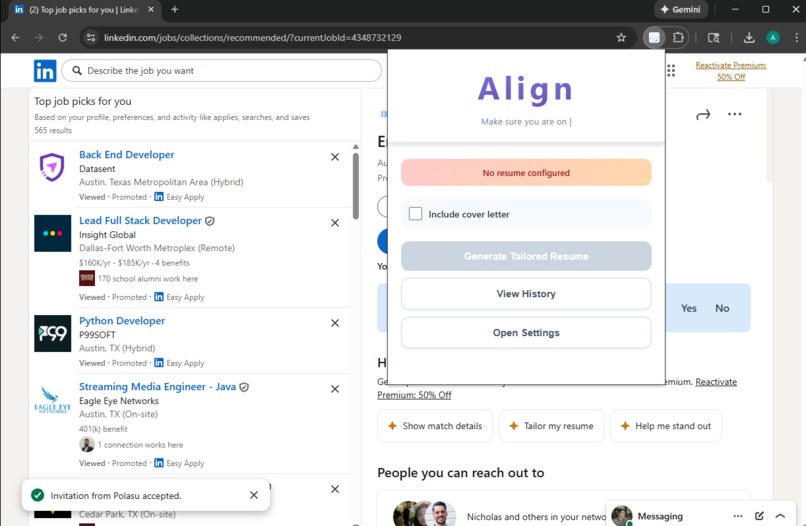Open a new browser tab

pos(175,9)
